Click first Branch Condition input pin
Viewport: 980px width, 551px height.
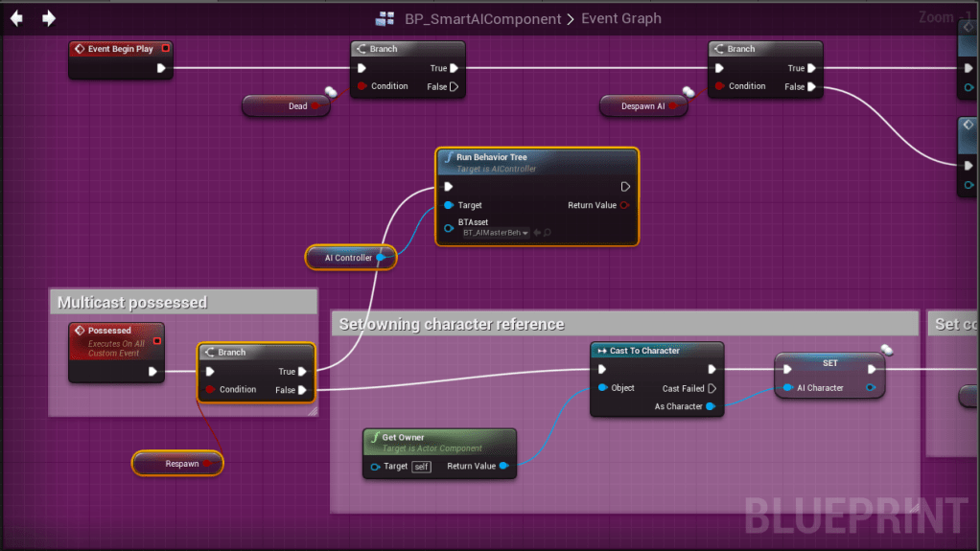362,86
